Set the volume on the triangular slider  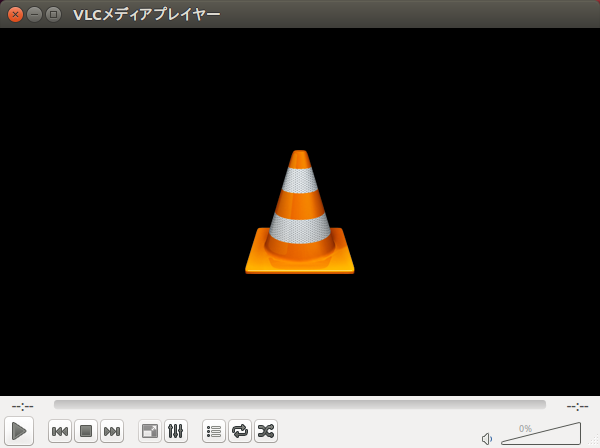coord(541,433)
